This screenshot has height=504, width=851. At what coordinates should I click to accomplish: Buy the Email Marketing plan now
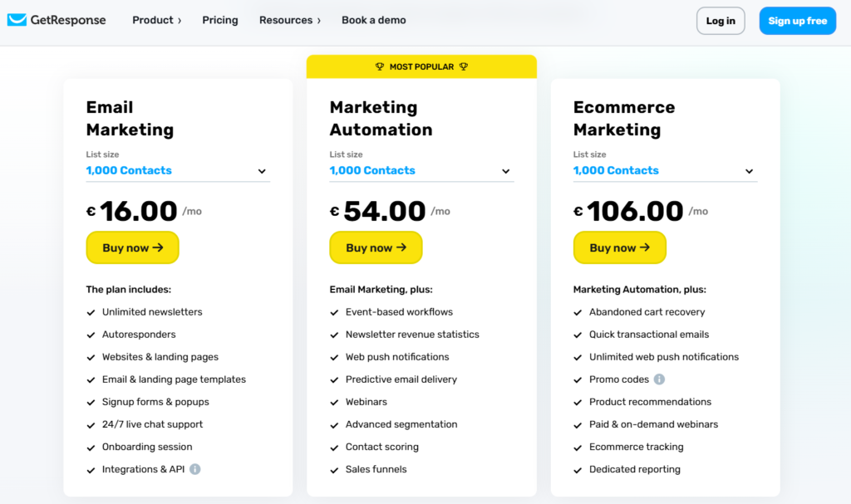pyautogui.click(x=132, y=247)
